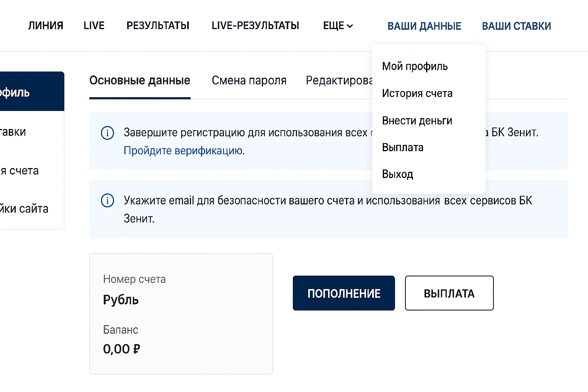Select "Выплата" in the dropdown menu
Image resolution: width=588 pixels, height=392 pixels.
coord(403,147)
